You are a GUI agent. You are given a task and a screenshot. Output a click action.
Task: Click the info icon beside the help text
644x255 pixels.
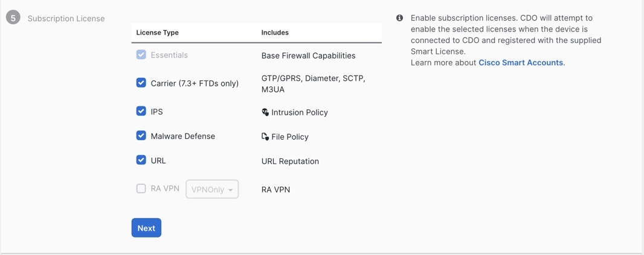coord(399,18)
